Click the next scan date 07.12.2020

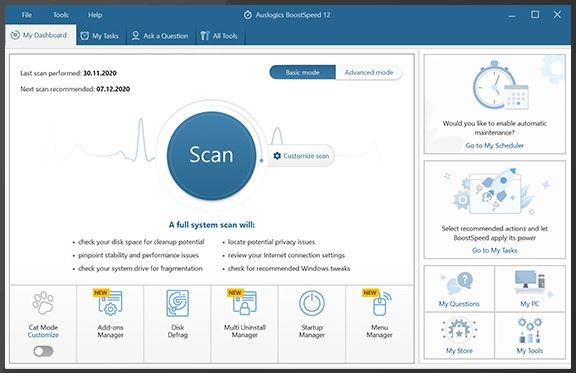coord(113,89)
